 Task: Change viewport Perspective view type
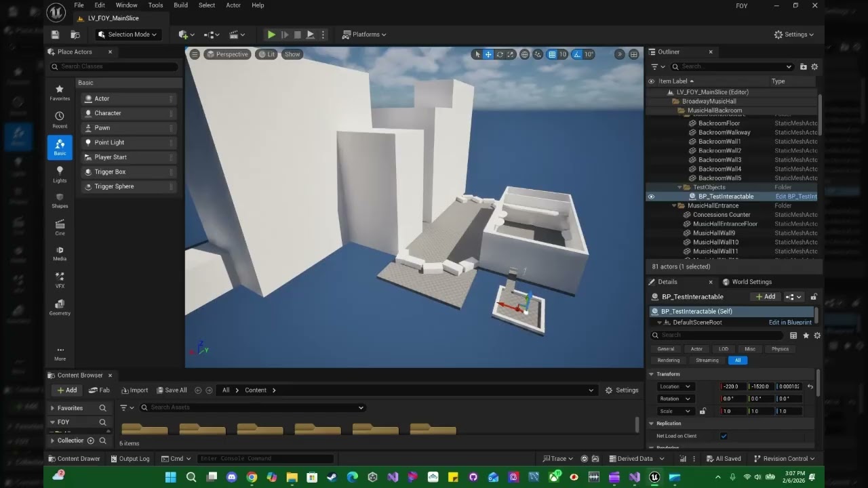pyautogui.click(x=228, y=54)
